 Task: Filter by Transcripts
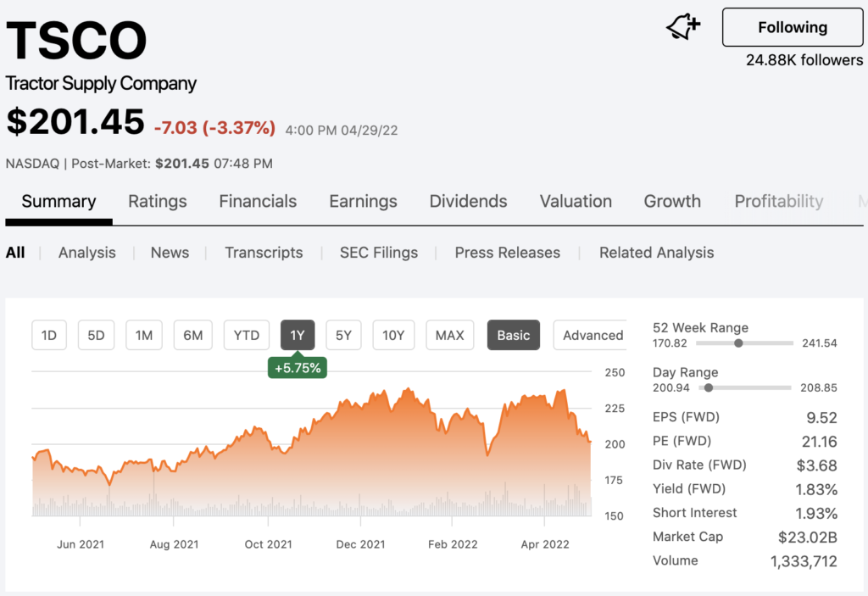pos(264,253)
